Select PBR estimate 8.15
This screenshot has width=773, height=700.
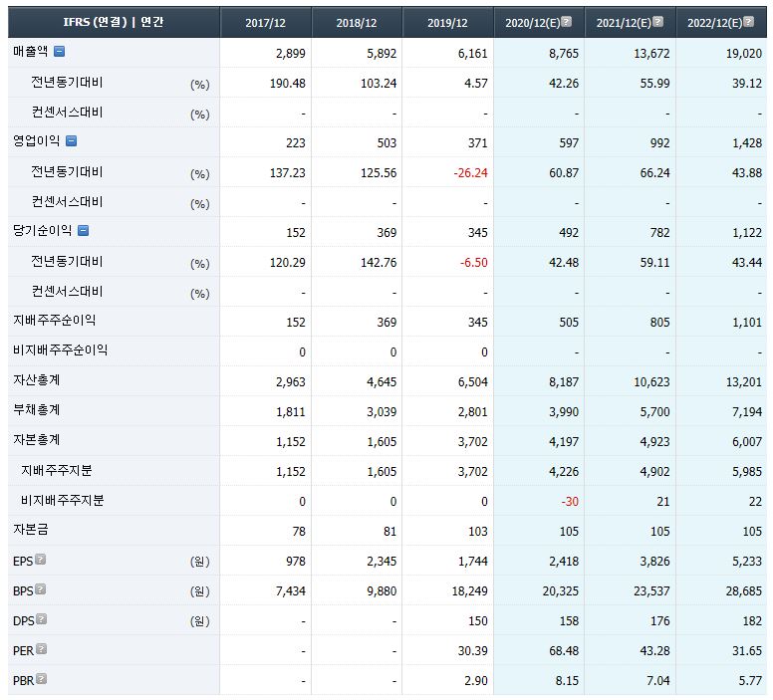tap(567, 681)
